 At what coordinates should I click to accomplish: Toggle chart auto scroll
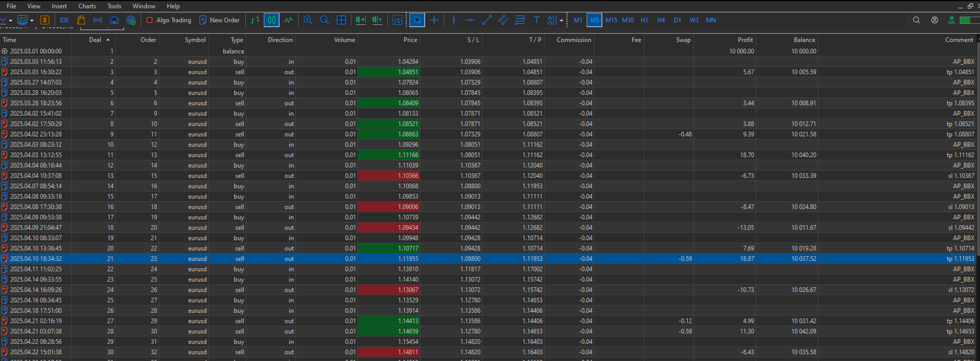(x=360, y=20)
